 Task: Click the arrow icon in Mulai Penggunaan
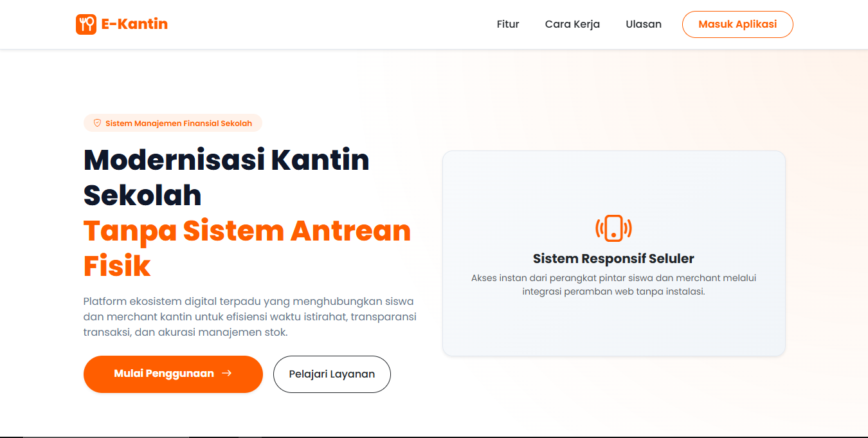(x=226, y=373)
